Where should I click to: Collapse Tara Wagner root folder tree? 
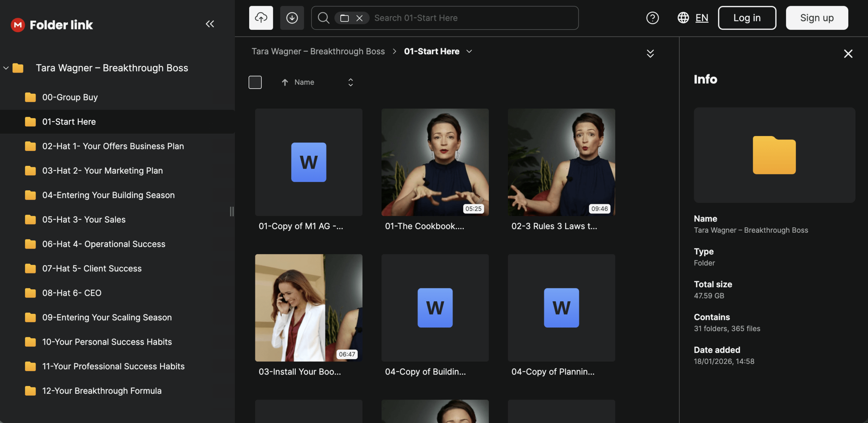tap(6, 68)
